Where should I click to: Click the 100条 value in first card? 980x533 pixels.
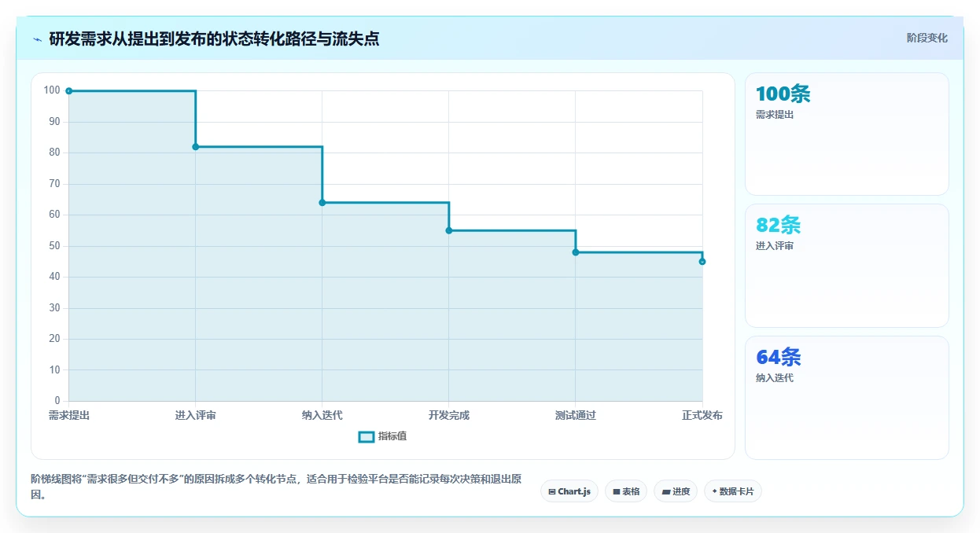(x=783, y=94)
